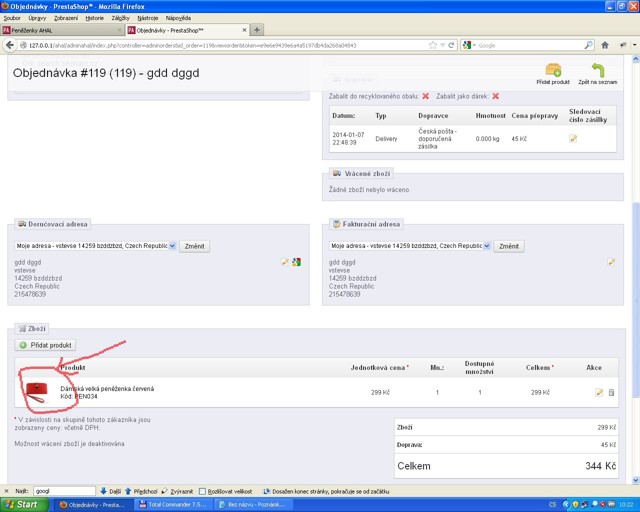Find next with Další arrow

[111, 491]
